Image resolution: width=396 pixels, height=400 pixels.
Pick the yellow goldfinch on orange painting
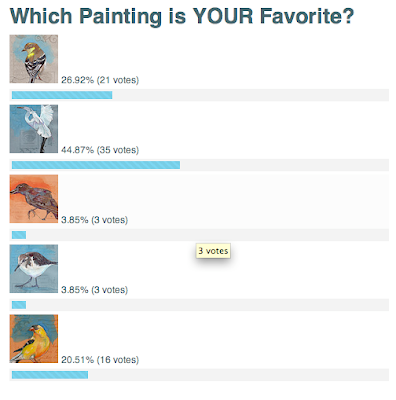tap(34, 339)
